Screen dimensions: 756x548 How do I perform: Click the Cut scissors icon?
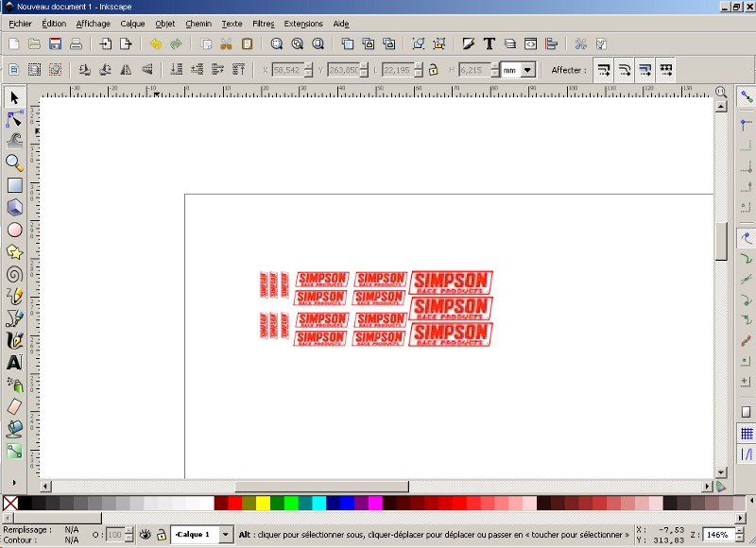226,43
